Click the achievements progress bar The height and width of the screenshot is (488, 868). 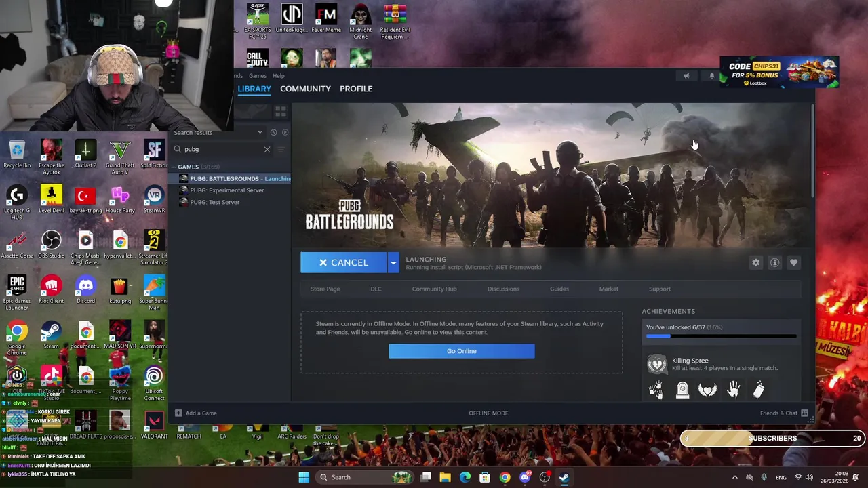pyautogui.click(x=721, y=336)
